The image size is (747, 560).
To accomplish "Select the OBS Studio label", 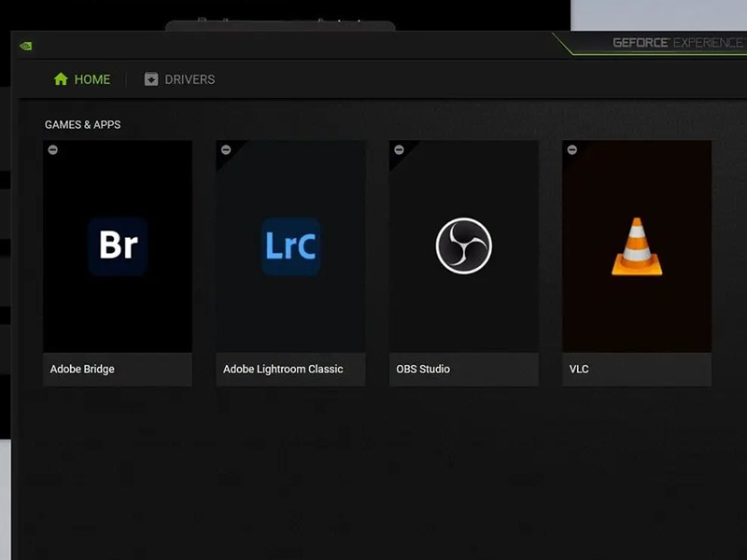I will click(423, 369).
